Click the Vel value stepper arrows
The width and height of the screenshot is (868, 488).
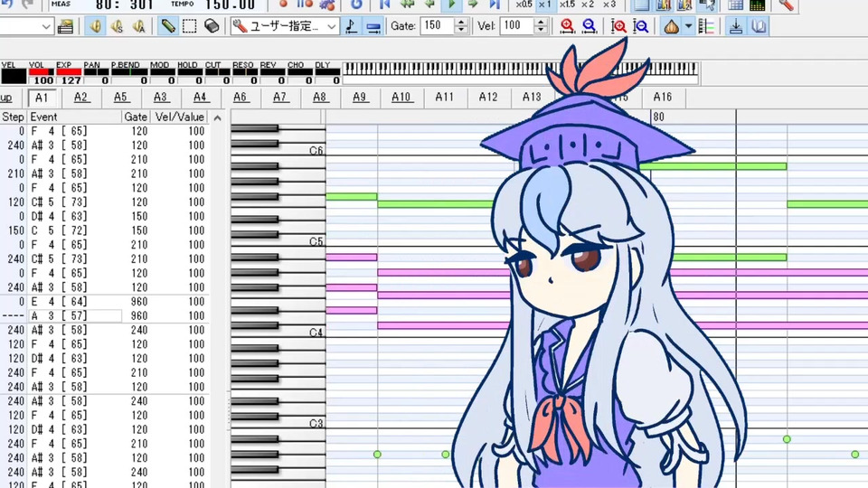[541, 26]
